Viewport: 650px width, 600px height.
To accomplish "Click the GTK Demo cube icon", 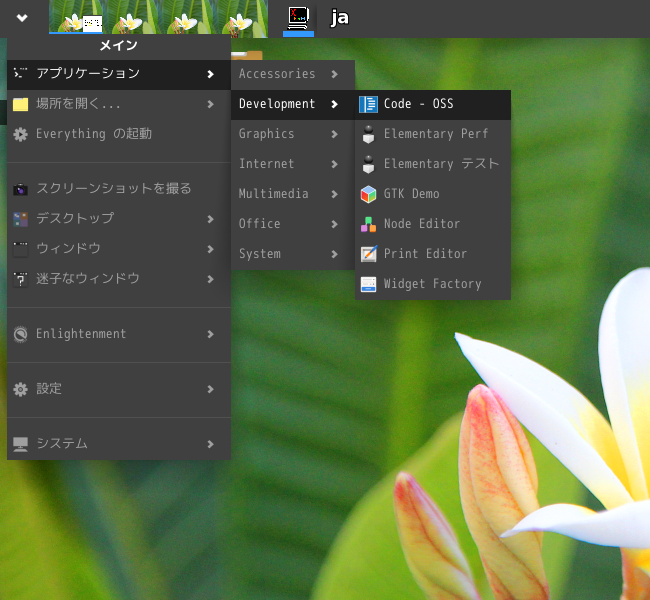I will pos(368,194).
